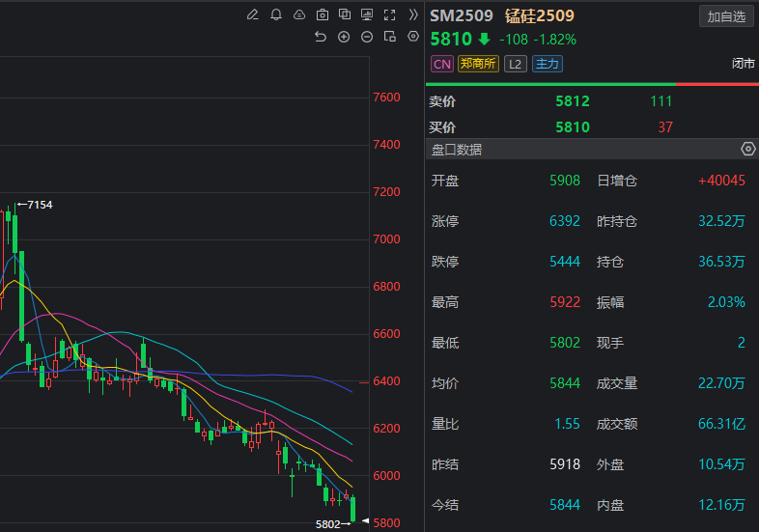The image size is (759, 532).
Task: Click the 涨停 value 6392
Action: 565,221
